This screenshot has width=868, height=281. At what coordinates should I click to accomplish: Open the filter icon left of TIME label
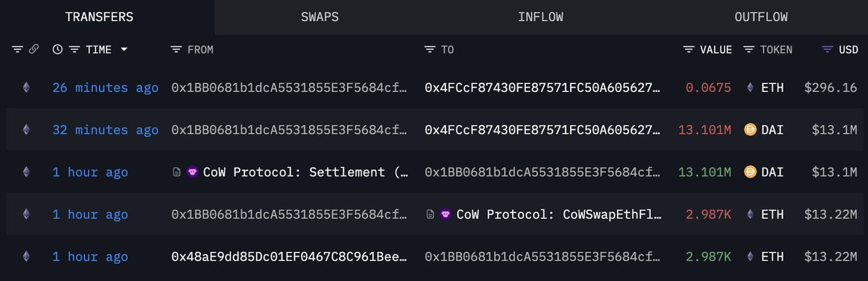pyautogui.click(x=74, y=50)
